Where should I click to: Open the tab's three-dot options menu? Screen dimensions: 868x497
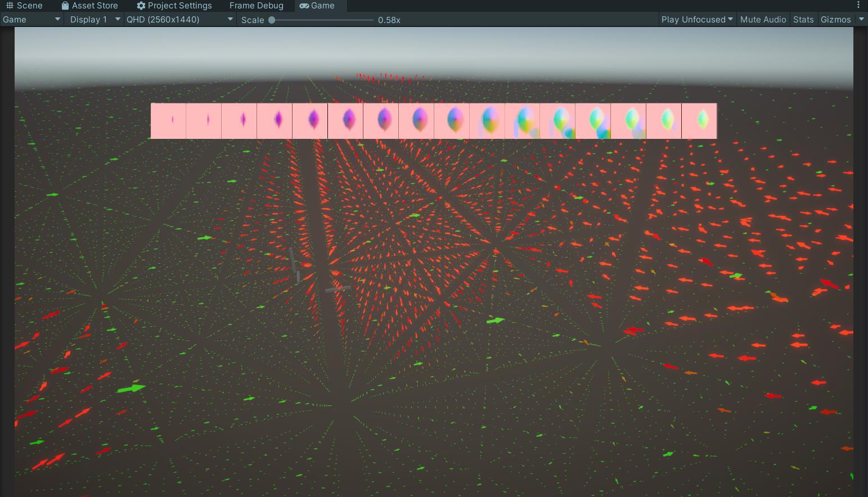[858, 6]
